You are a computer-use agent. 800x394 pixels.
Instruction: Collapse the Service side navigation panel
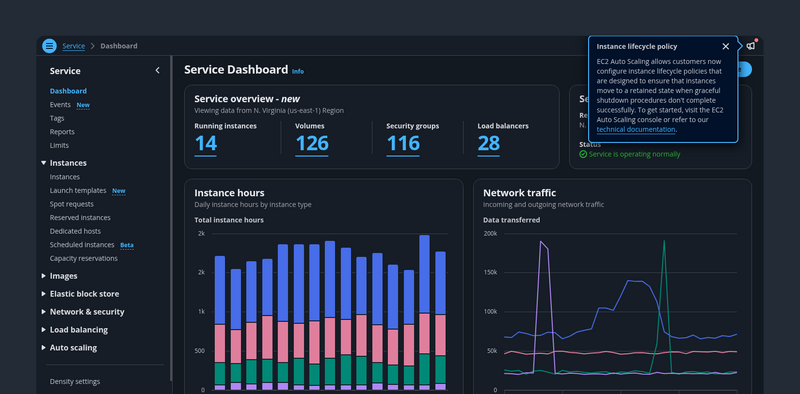(157, 70)
